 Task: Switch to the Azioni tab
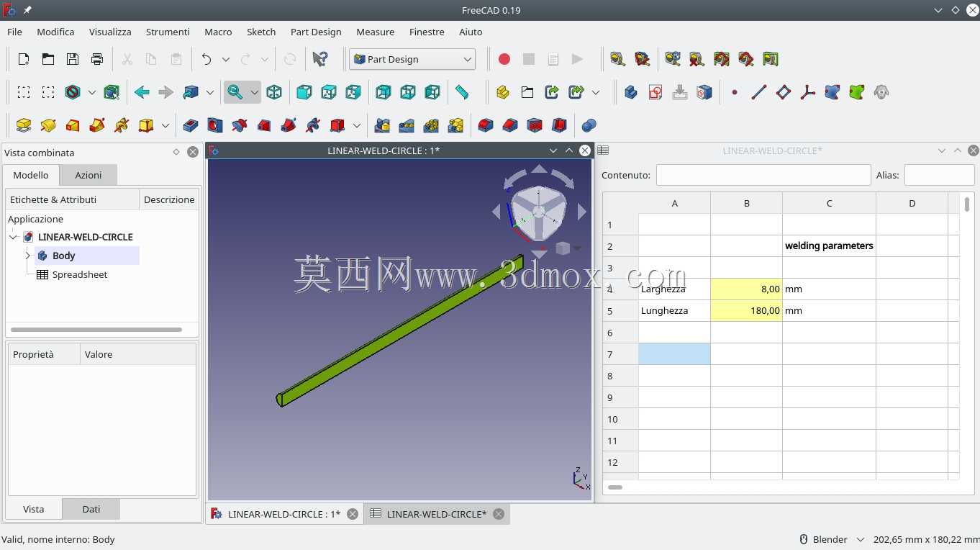[88, 175]
